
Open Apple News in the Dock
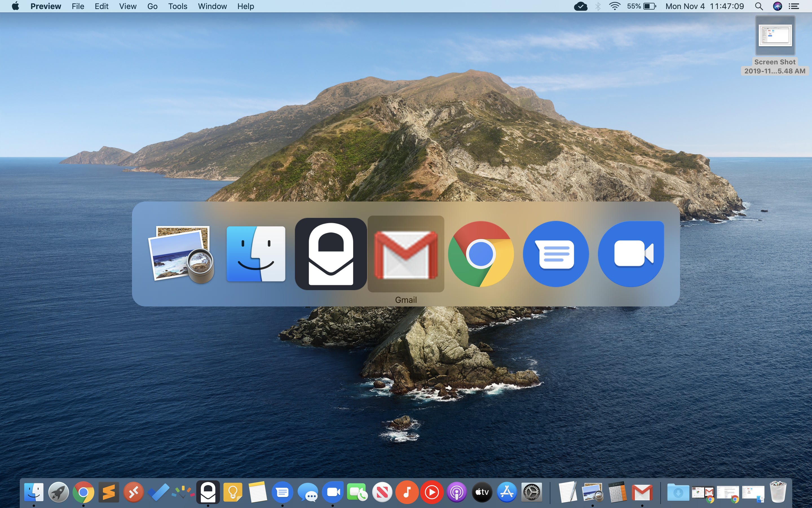[382, 492]
